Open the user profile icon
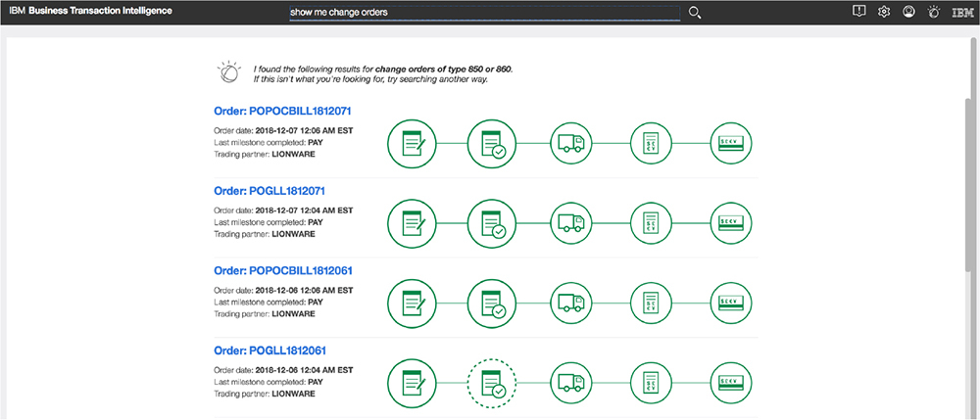 coord(908,11)
